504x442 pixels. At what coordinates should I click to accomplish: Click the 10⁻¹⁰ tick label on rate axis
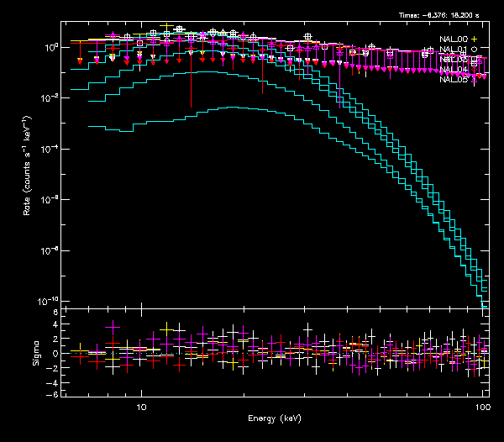click(46, 301)
